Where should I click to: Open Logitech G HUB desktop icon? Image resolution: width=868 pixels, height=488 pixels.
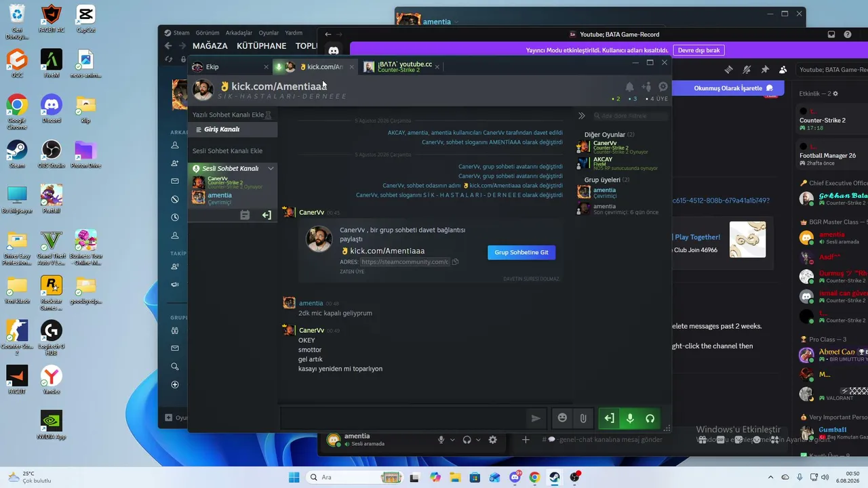pyautogui.click(x=51, y=338)
